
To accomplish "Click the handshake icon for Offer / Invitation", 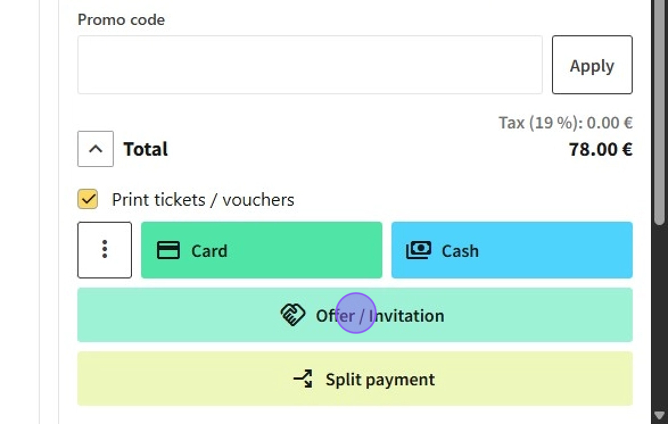I will 292,316.
